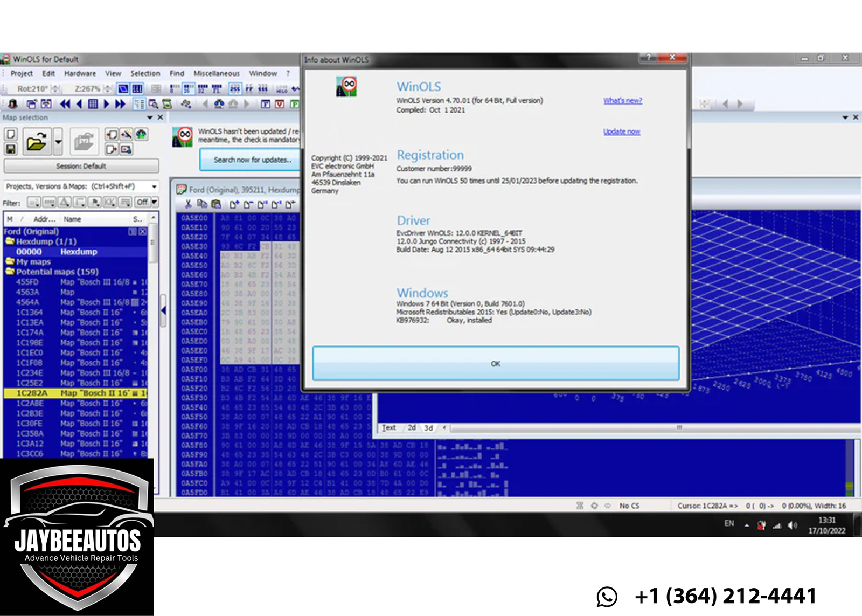Screen dimensions: 862x616
Task: Click the paste clipboard icon in hexdump window
Action: [216, 204]
